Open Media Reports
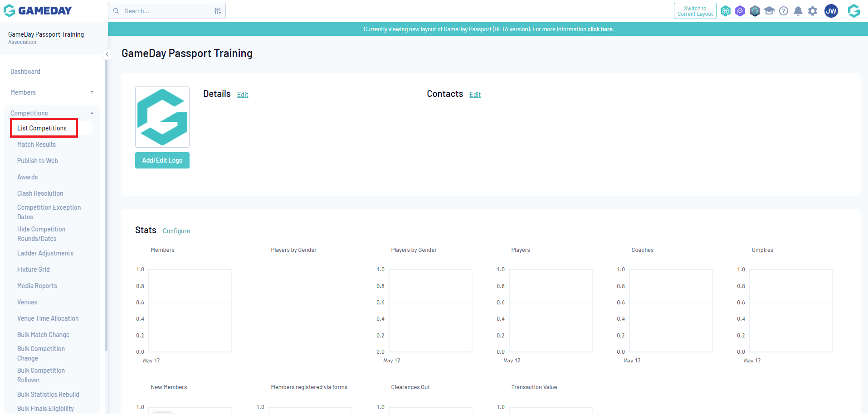Image resolution: width=868 pixels, height=414 pixels. click(37, 286)
